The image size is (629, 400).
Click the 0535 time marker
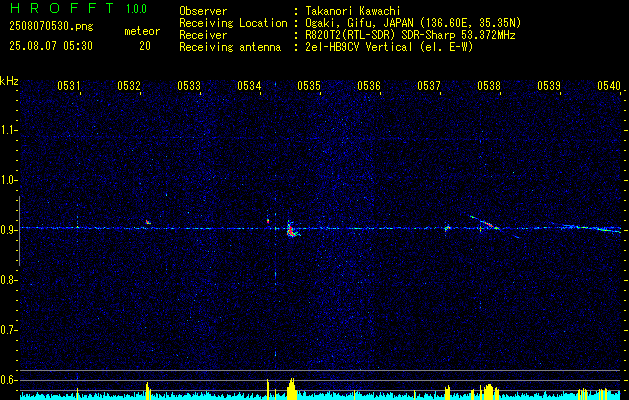click(309, 85)
